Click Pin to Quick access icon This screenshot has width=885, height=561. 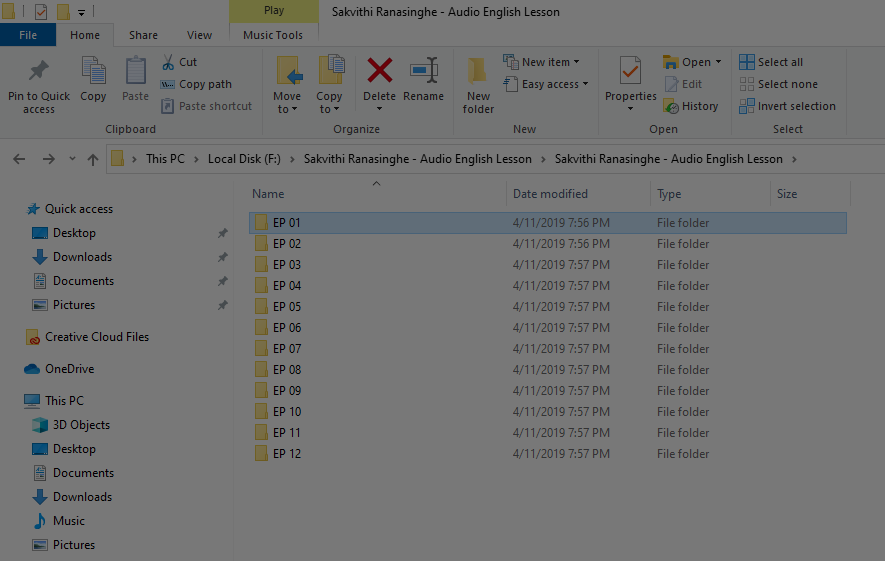click(38, 71)
